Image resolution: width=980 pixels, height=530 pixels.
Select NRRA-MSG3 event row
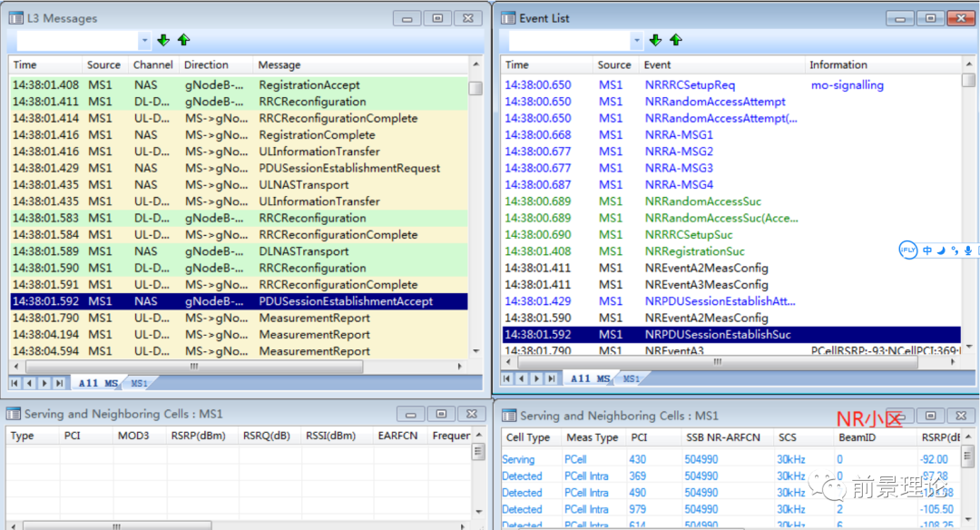coord(731,168)
